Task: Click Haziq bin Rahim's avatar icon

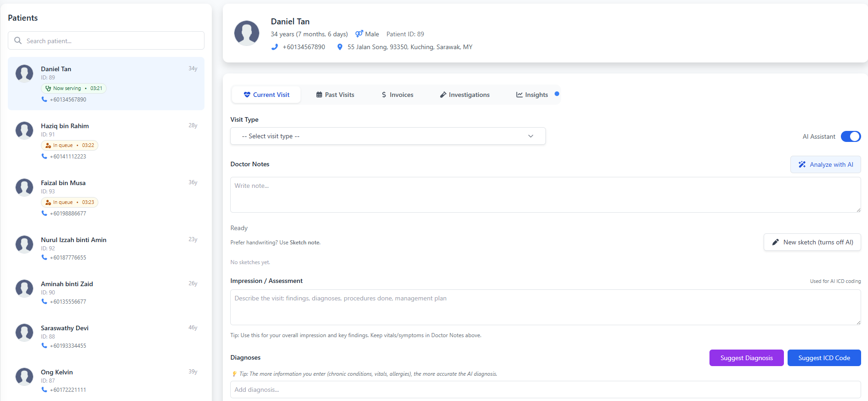Action: pos(24,130)
